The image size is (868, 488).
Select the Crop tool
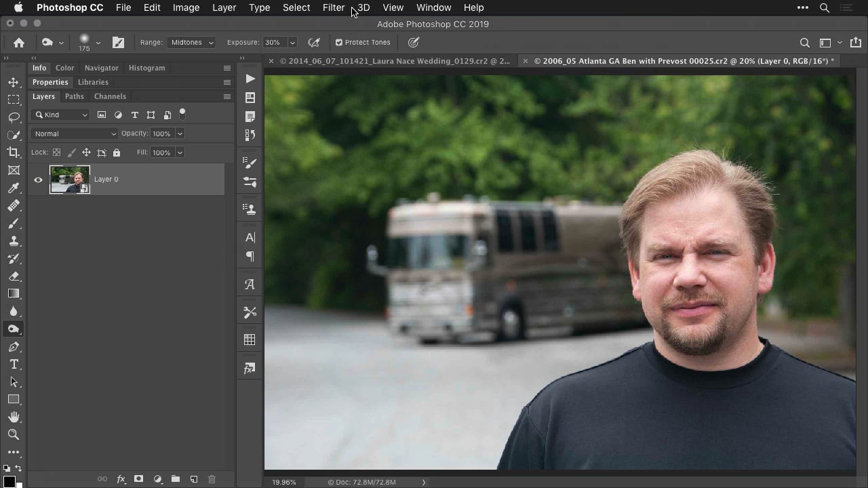click(14, 152)
